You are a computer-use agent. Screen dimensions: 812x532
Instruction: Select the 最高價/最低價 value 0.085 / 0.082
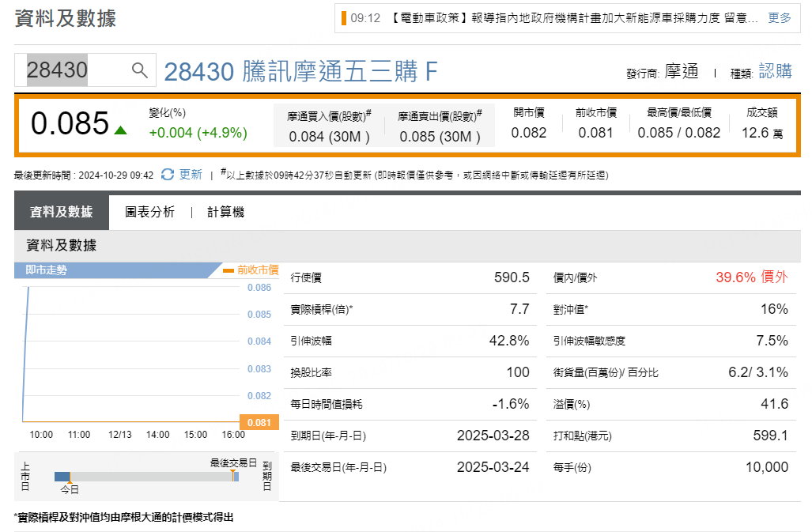[679, 133]
